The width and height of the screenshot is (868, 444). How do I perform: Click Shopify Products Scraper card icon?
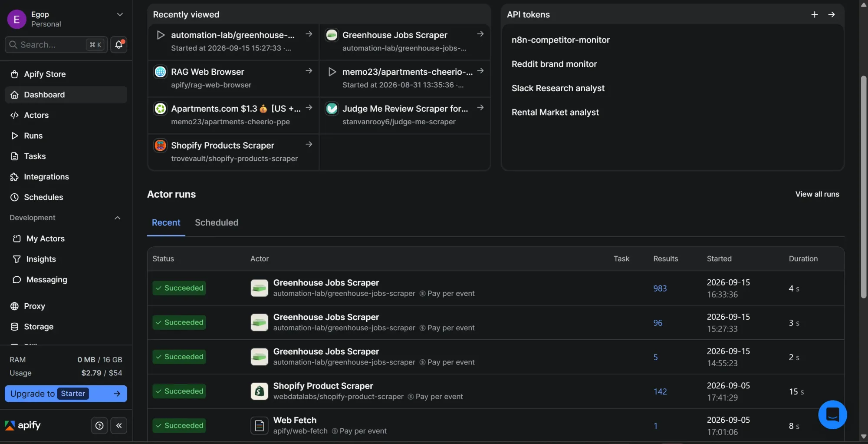coord(160,146)
